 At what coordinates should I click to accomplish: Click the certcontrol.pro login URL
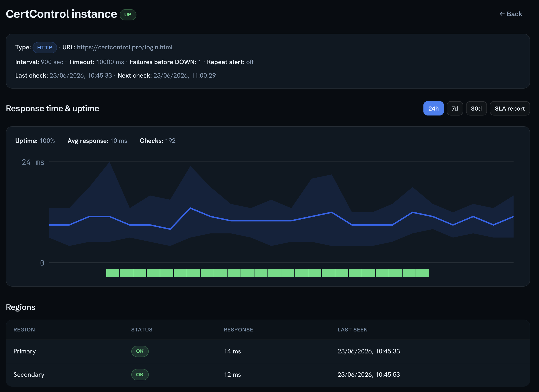(125, 47)
